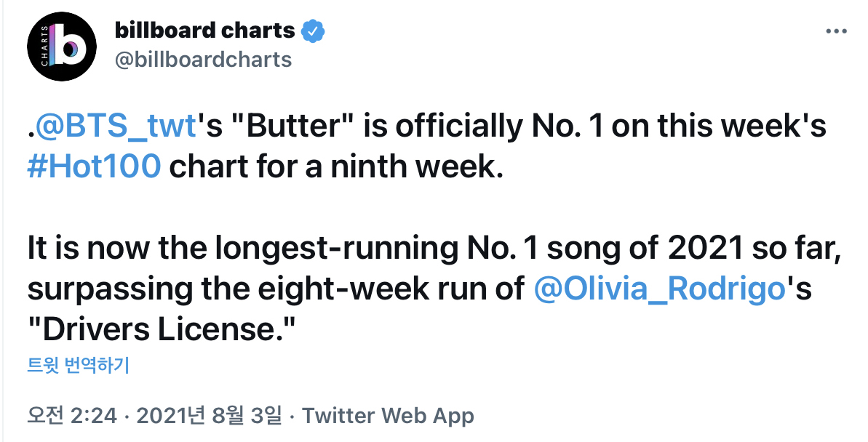Screen dimensions: 868x442
Task: Open the Twitter Web App source link
Action: point(388,415)
